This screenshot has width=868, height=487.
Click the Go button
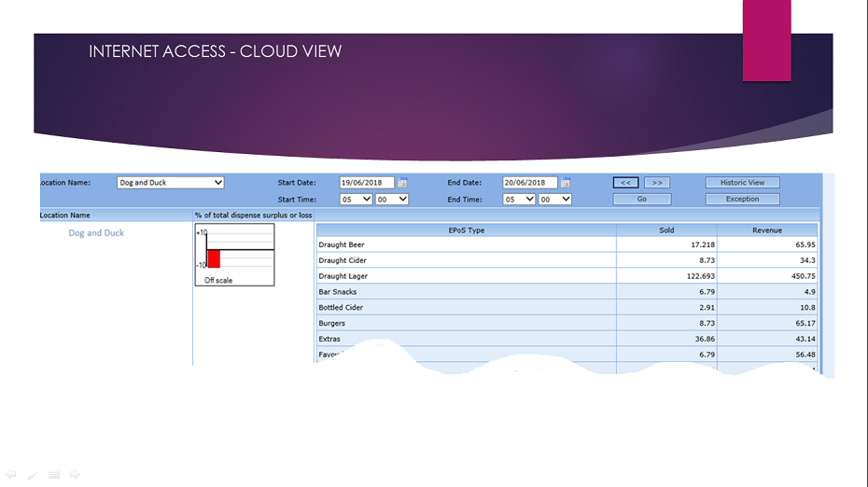(642, 200)
